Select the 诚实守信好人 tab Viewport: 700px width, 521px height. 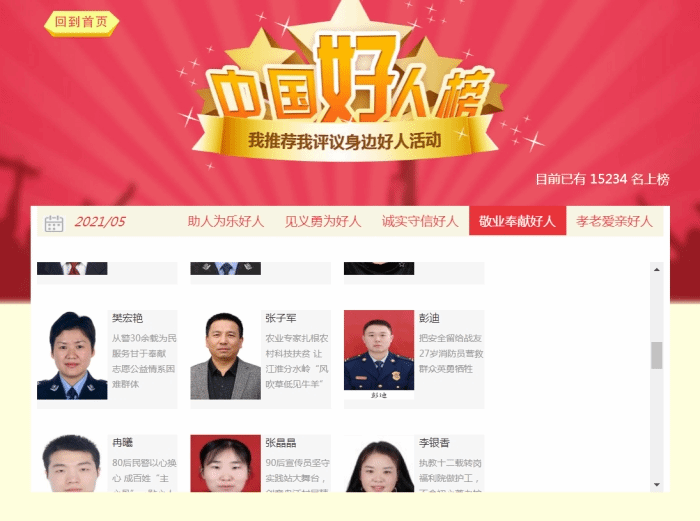click(420, 221)
